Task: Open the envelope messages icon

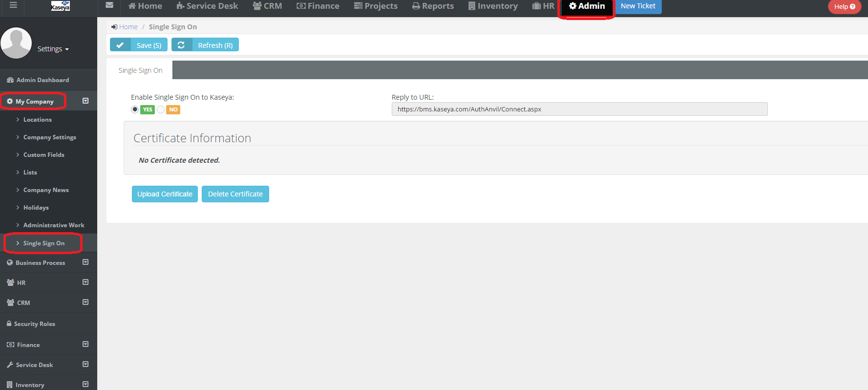Action: point(109,5)
